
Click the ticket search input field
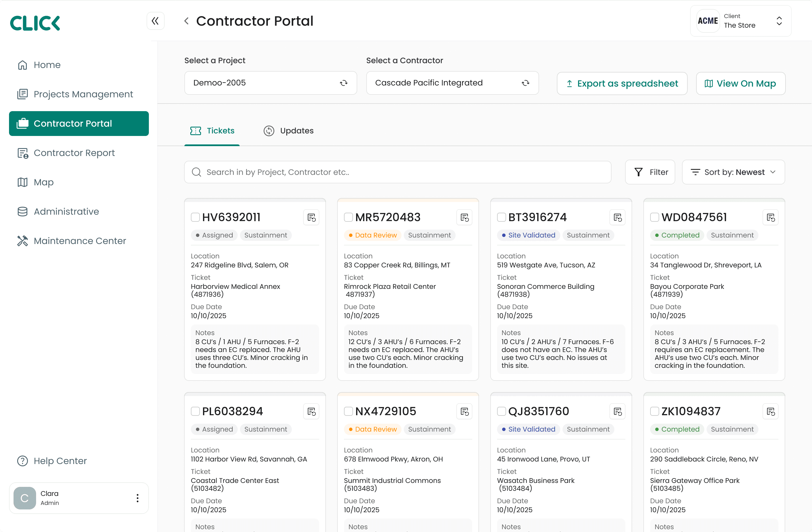398,172
